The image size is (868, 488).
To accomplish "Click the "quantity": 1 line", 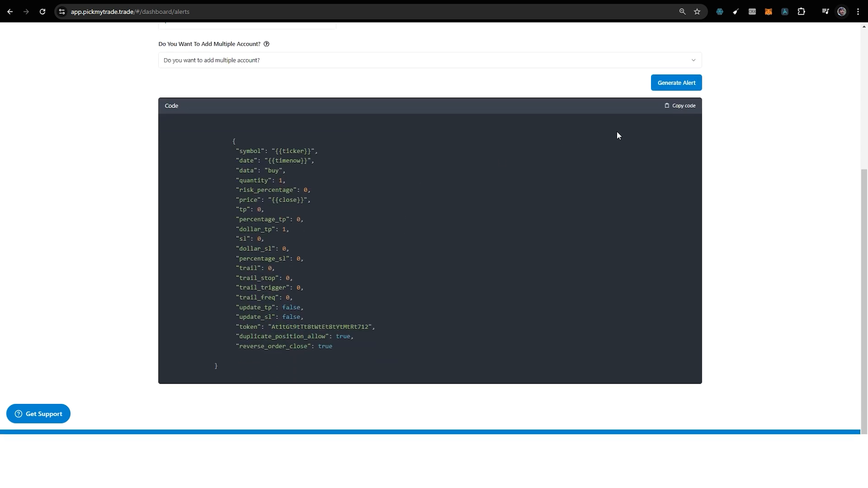I will [260, 180].
